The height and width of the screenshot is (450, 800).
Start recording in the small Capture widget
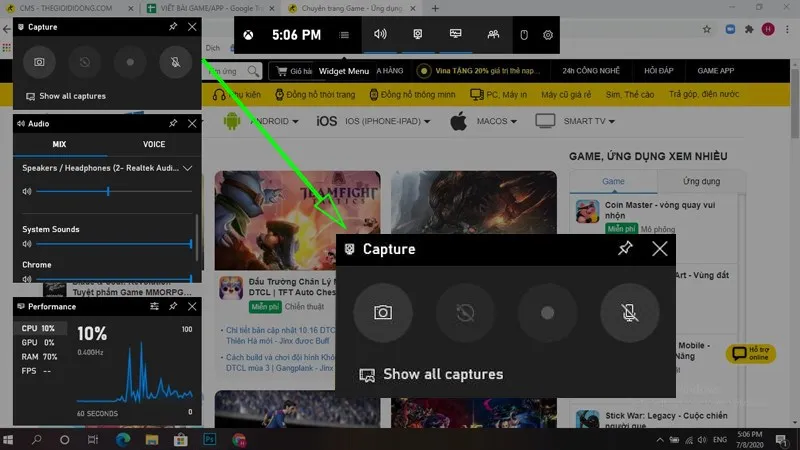click(130, 62)
